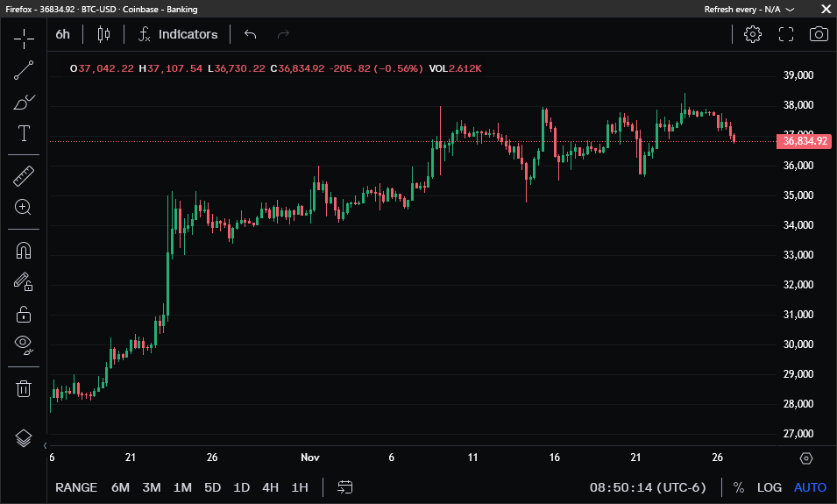Click the 08:50:14 (UTC-6) timezone selector
The height and width of the screenshot is (504, 837).
click(647, 487)
